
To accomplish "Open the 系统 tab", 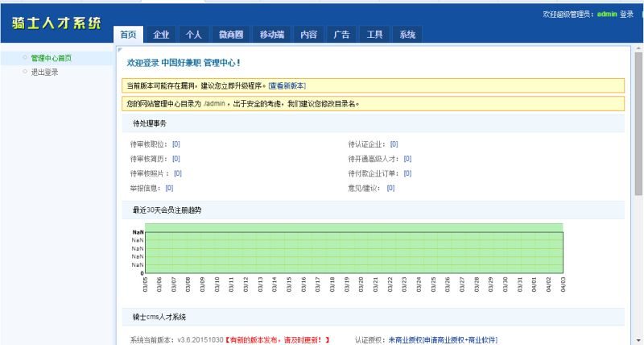I will (407, 35).
